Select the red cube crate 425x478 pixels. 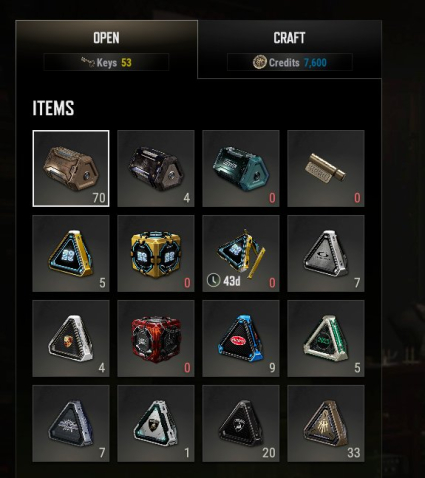click(x=156, y=338)
